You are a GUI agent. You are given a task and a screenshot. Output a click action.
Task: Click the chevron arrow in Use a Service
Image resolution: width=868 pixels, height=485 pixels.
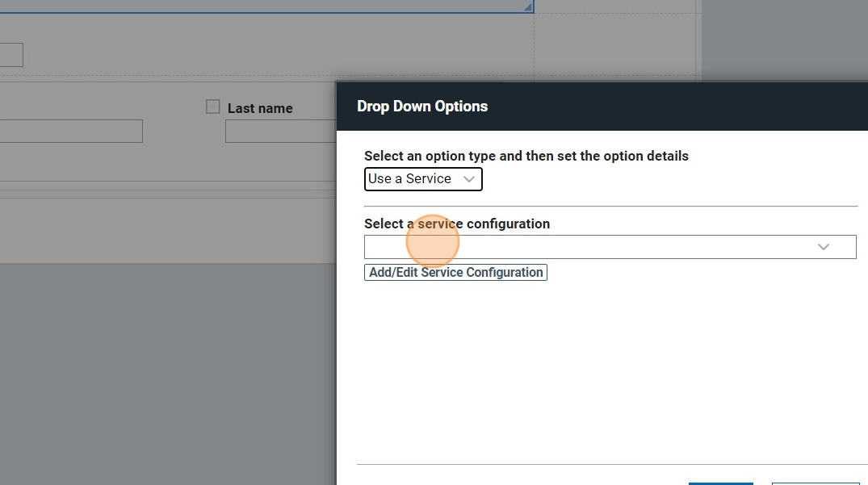469,179
